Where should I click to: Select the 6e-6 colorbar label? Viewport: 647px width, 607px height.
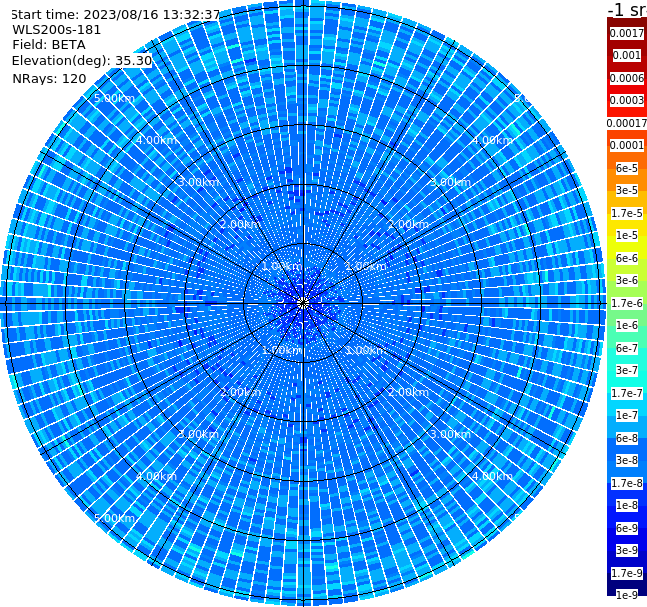point(627,258)
